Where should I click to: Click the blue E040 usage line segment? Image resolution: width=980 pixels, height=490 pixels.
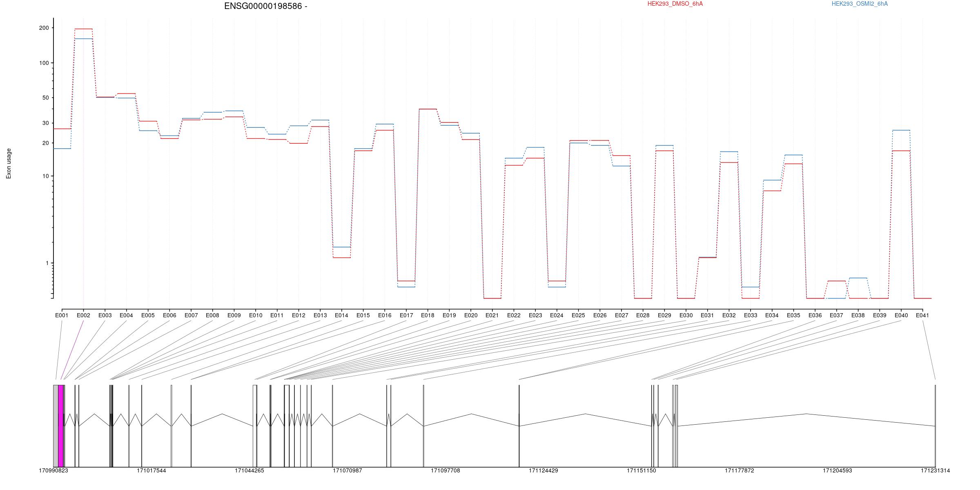[901, 130]
